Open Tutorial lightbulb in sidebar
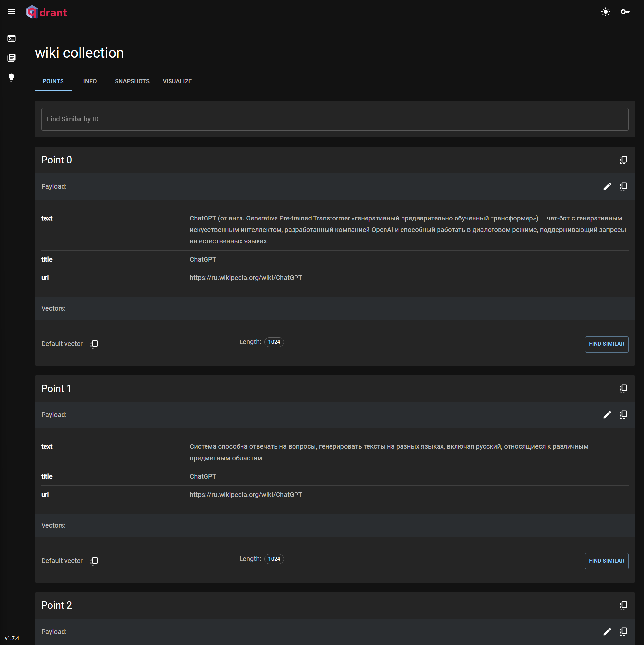 [11, 78]
